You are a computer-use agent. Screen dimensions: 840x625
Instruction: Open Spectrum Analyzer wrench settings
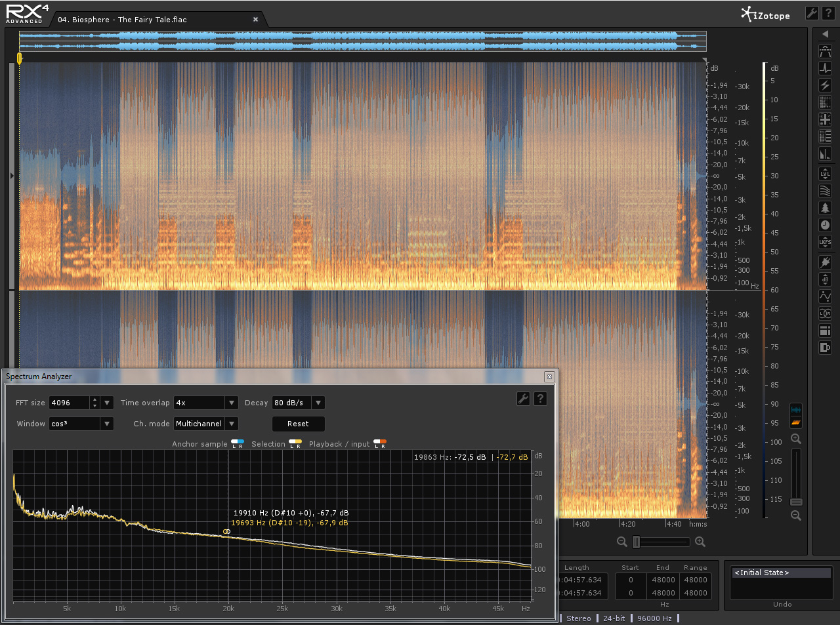point(523,399)
